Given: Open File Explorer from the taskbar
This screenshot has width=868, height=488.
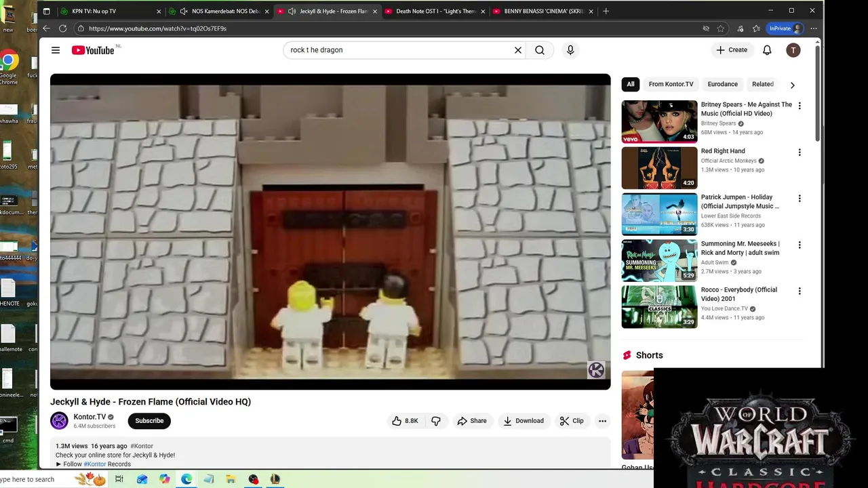Looking at the screenshot, I should pyautogui.click(x=231, y=479).
